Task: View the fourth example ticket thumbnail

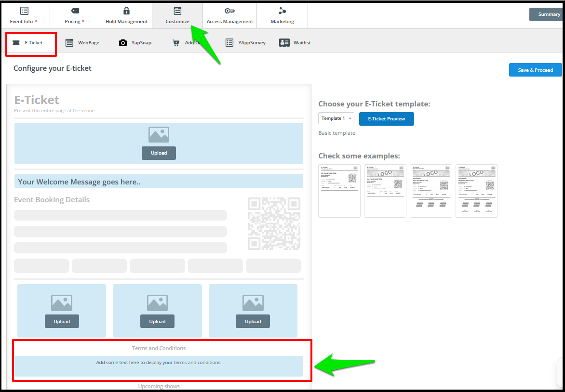Action: click(x=477, y=191)
